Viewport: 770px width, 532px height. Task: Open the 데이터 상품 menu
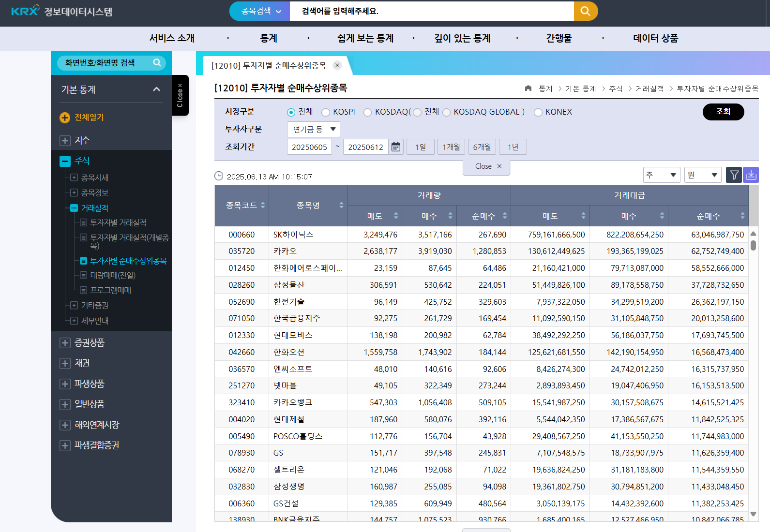coord(656,38)
